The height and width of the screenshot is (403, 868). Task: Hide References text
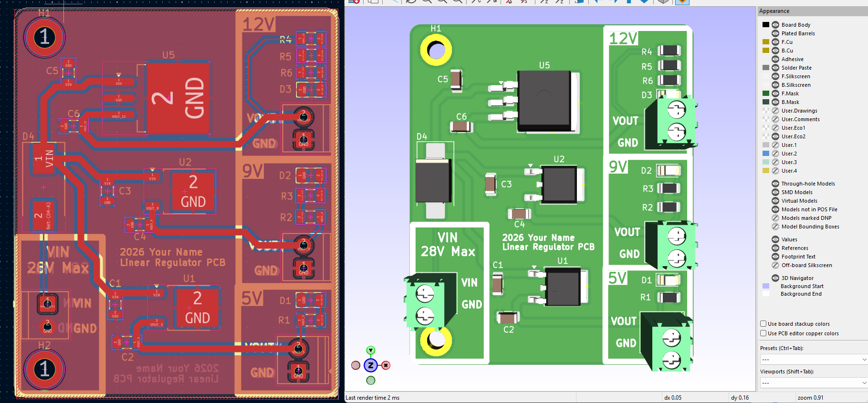775,248
